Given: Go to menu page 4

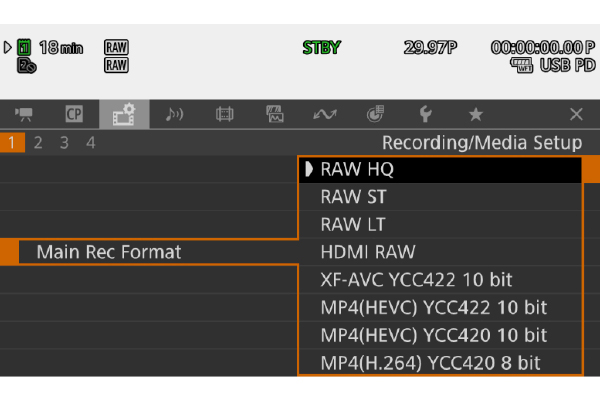Looking at the screenshot, I should click(x=90, y=143).
